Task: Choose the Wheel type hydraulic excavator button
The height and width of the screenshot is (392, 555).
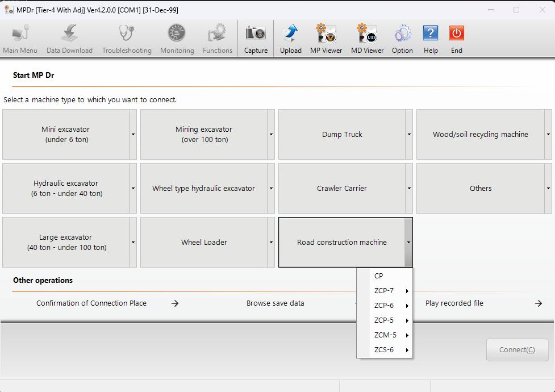Action: (203, 189)
